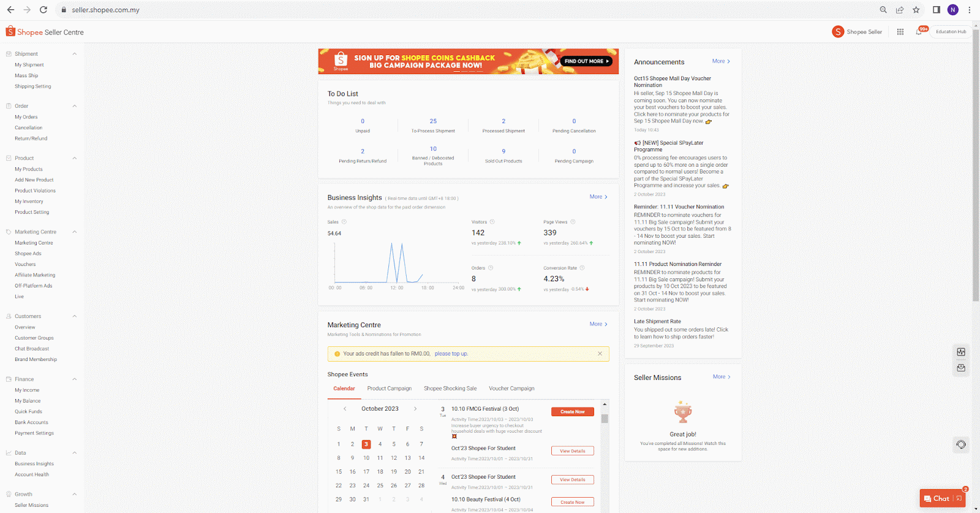Click View Details for Oct'23 Shopee For Student on 3 Oct
980x513 pixels.
573,451
